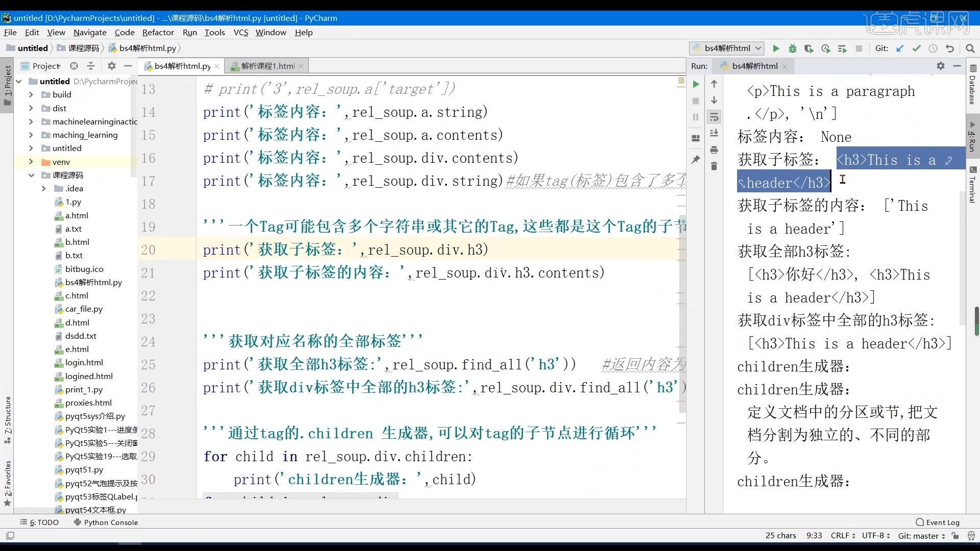Viewport: 980px width, 551px height.
Task: Open the Run panel settings gear
Action: point(940,66)
